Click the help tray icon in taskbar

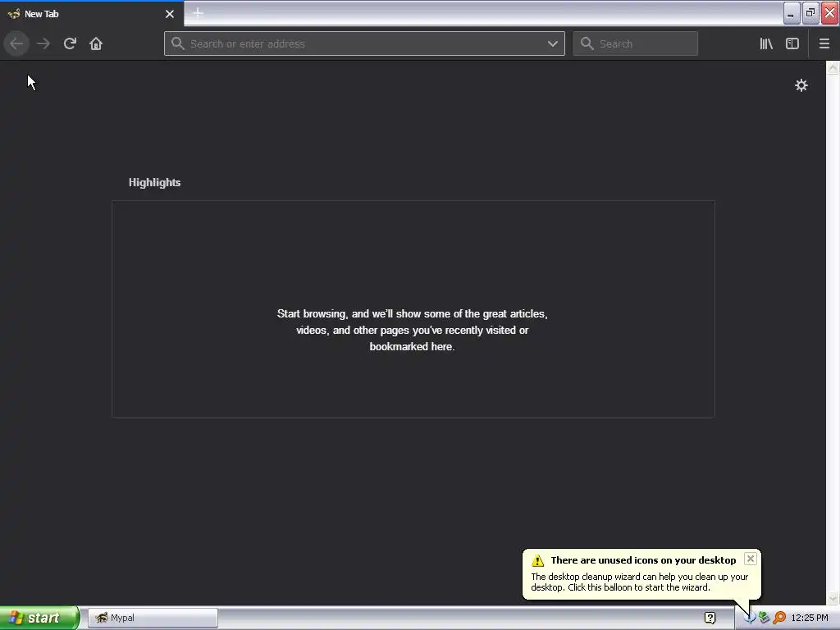coord(710,618)
